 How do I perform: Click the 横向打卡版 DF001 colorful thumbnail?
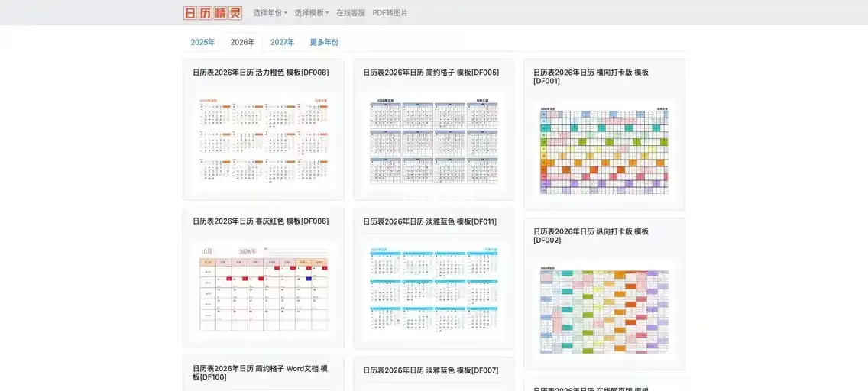604,150
